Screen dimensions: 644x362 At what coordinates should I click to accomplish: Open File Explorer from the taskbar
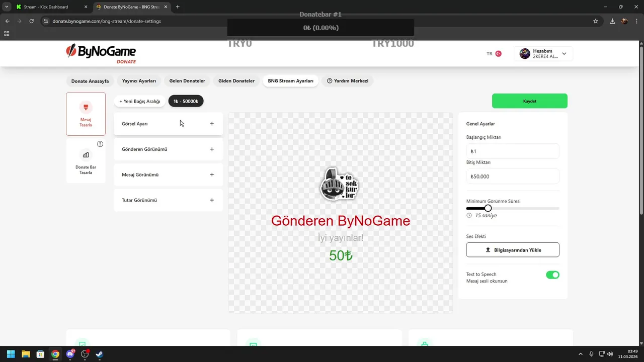point(26,354)
